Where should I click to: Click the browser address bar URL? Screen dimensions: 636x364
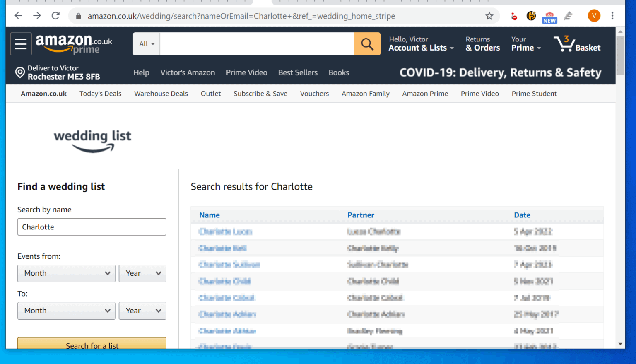pyautogui.click(x=241, y=16)
